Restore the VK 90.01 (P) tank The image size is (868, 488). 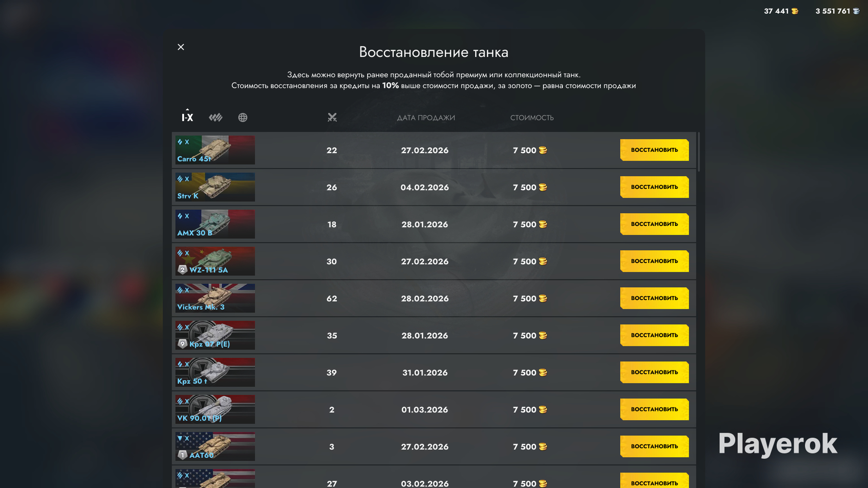[x=654, y=409]
